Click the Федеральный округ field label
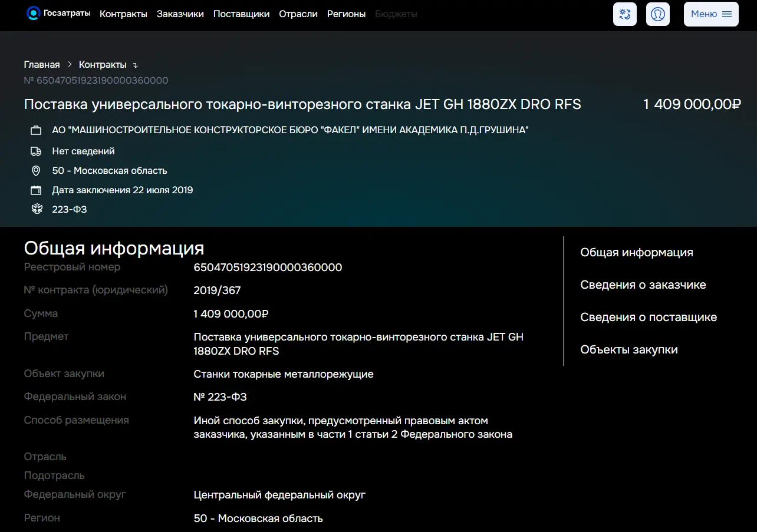Viewport: 757px width, 532px height. click(75, 495)
